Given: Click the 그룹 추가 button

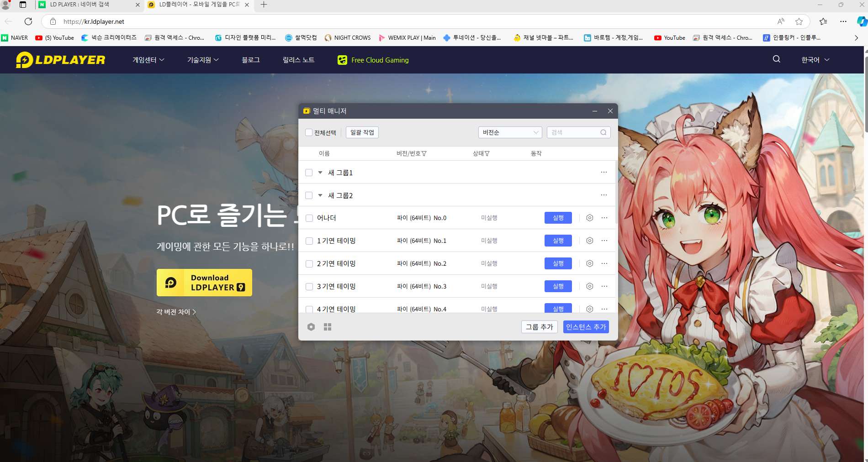Looking at the screenshot, I should tap(540, 327).
